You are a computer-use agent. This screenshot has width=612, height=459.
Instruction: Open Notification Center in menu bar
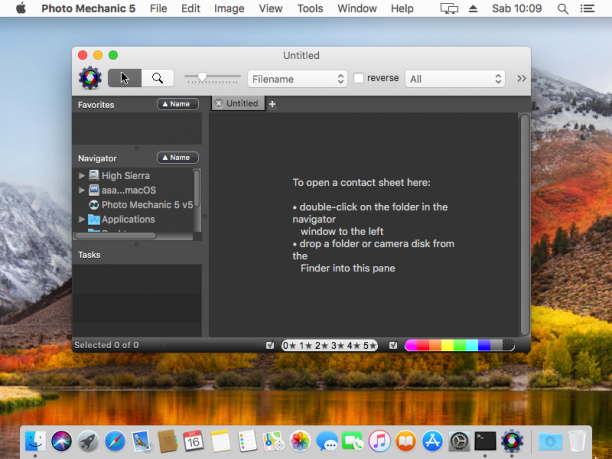(587, 8)
